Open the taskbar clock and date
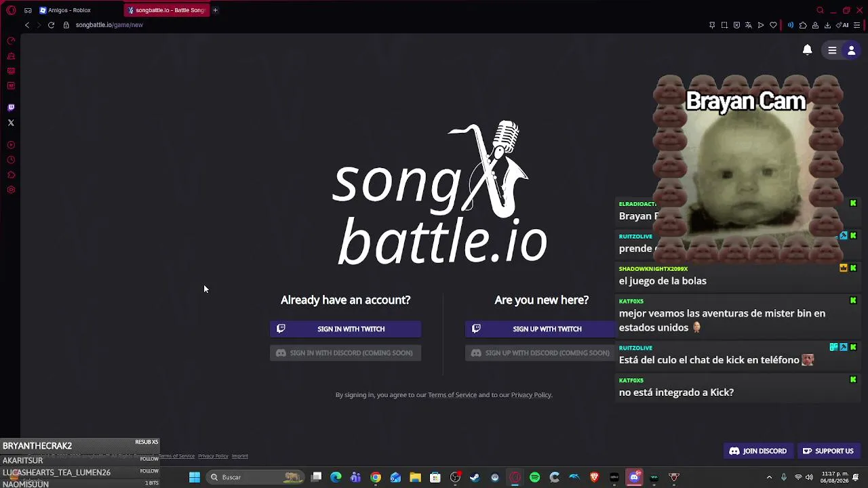This screenshot has width=868, height=488. coord(835,477)
